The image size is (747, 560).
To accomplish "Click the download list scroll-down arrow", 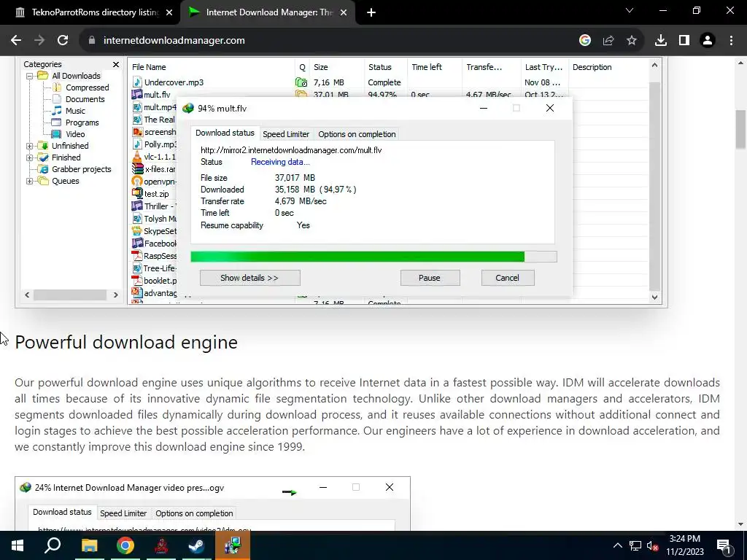I will click(654, 297).
